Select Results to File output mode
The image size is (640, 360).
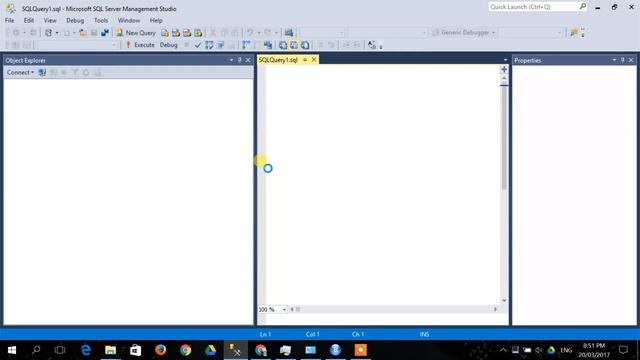(305, 45)
